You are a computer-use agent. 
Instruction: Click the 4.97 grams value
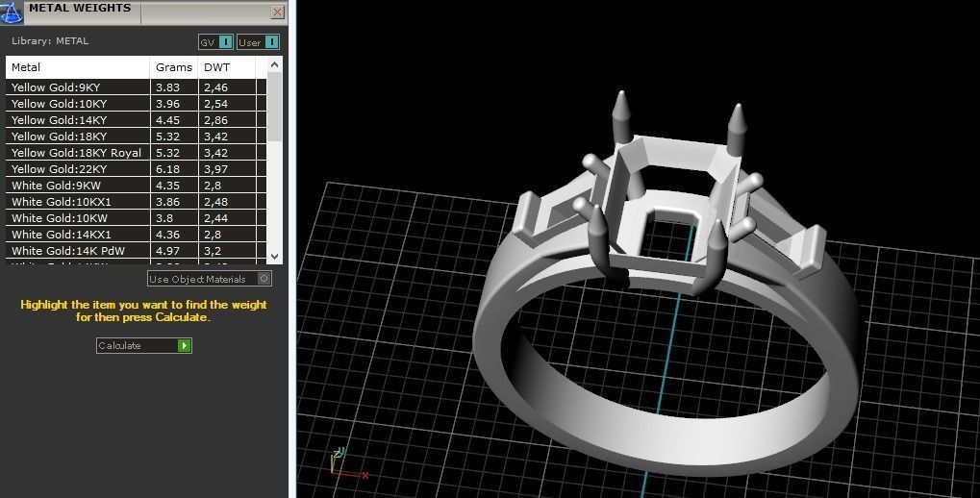click(x=167, y=251)
